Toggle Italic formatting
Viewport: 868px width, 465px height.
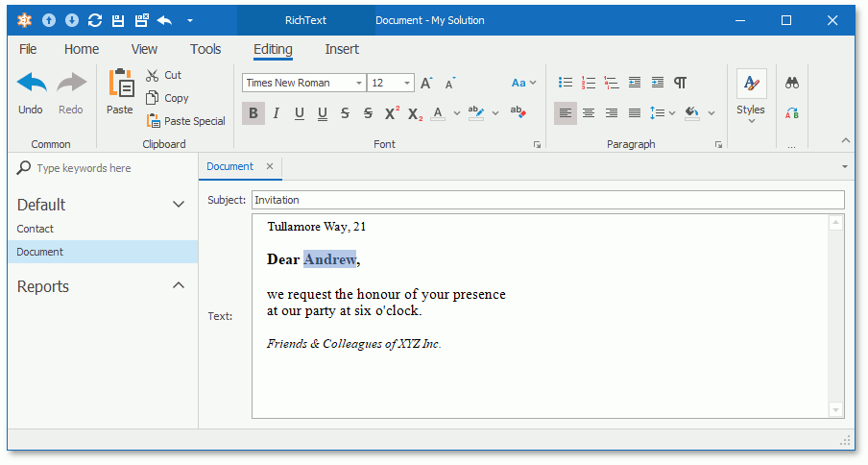[x=277, y=113]
